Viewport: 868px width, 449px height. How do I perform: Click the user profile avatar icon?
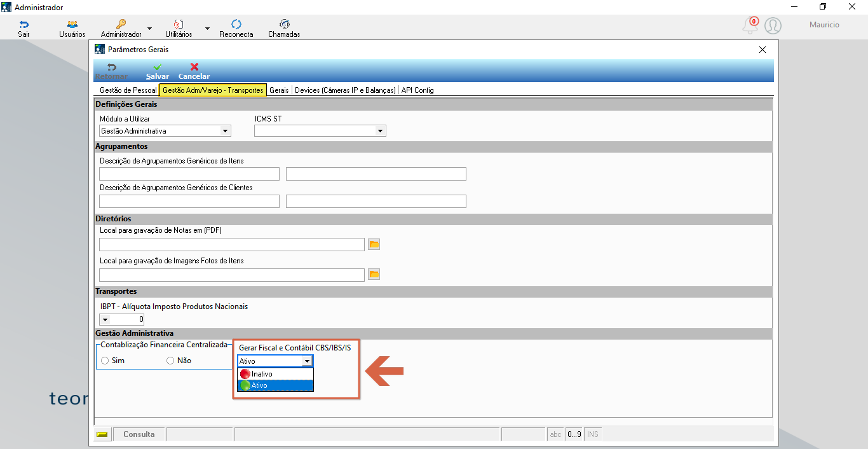773,25
